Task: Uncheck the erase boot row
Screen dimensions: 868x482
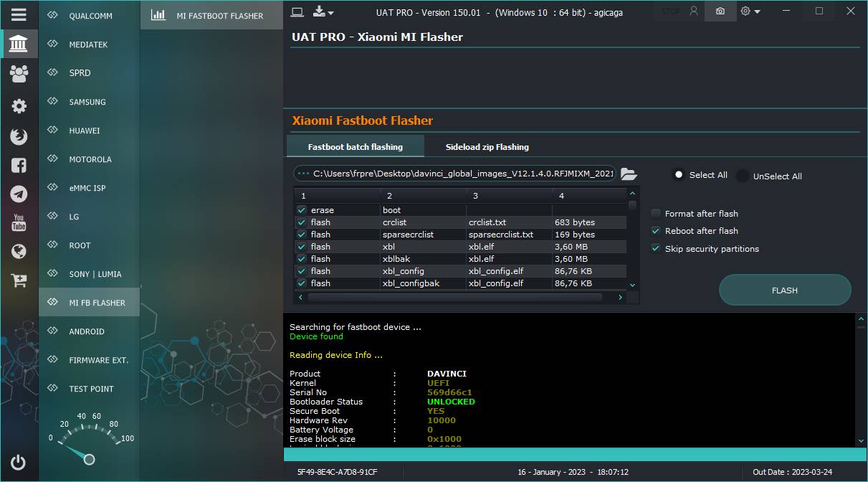Action: coord(302,210)
